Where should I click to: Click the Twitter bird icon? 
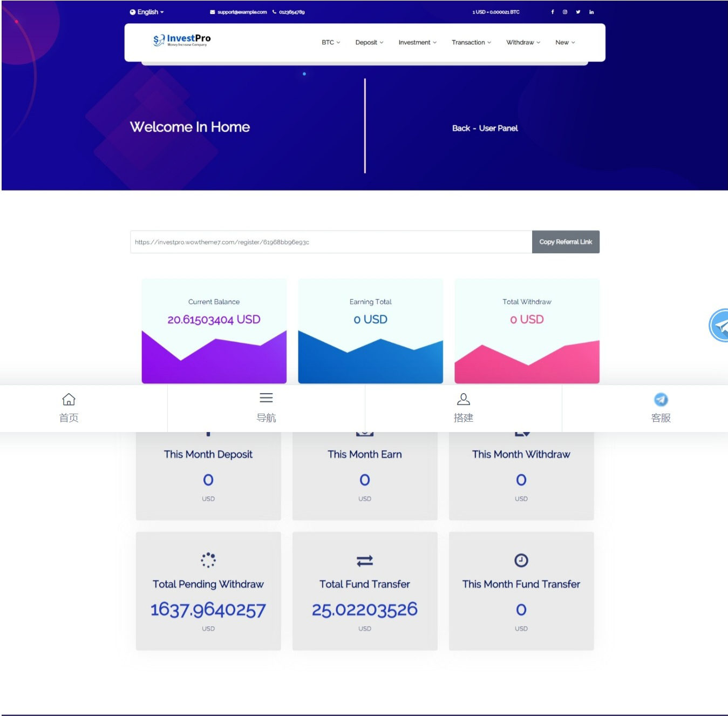point(578,12)
